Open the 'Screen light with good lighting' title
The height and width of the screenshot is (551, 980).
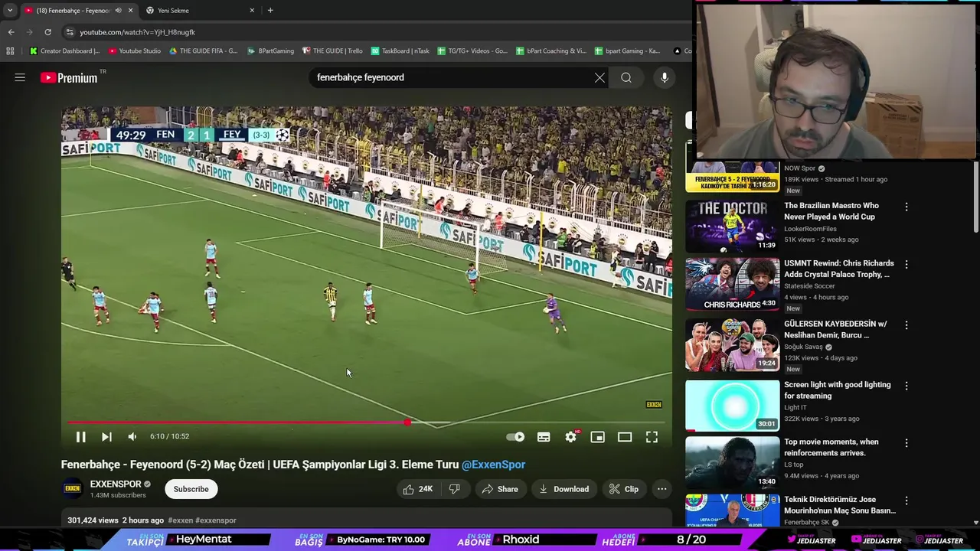[x=837, y=390]
